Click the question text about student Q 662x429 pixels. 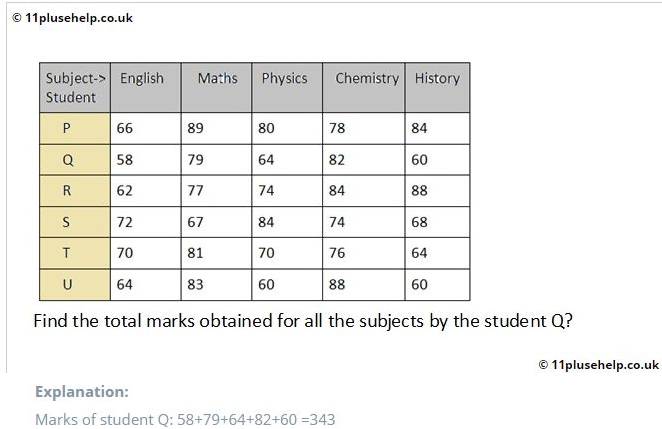pos(303,321)
